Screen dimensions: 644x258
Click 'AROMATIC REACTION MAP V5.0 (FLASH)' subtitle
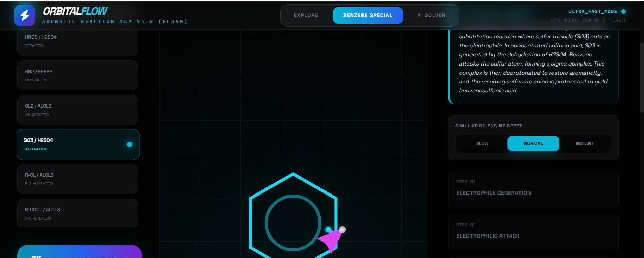pyautogui.click(x=115, y=21)
